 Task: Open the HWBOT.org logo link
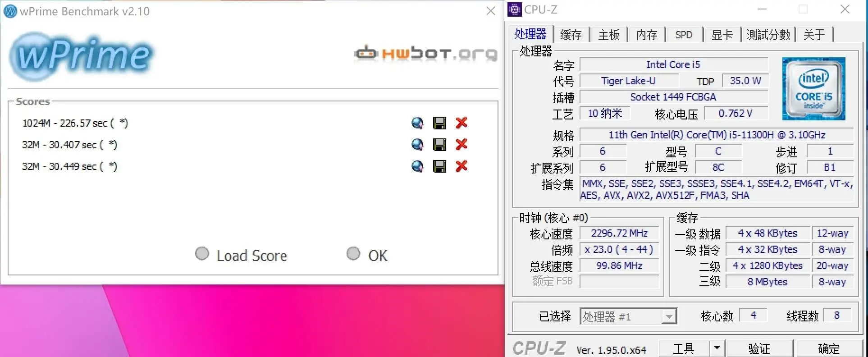[x=425, y=53]
